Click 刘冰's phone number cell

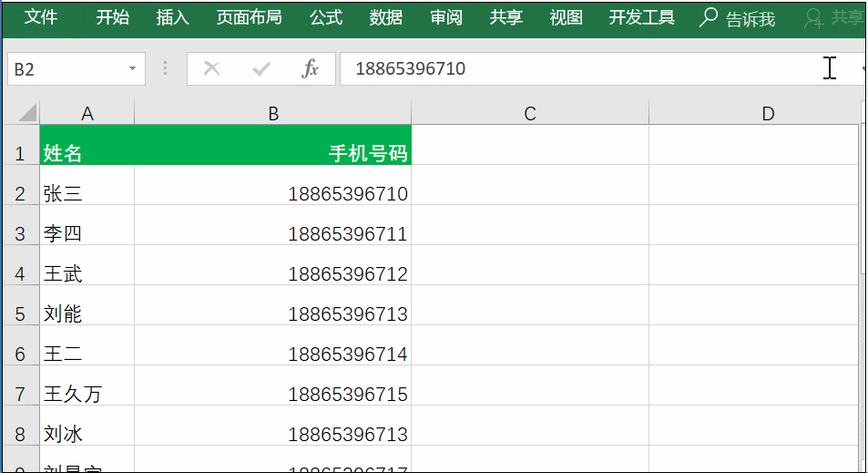coord(273,426)
